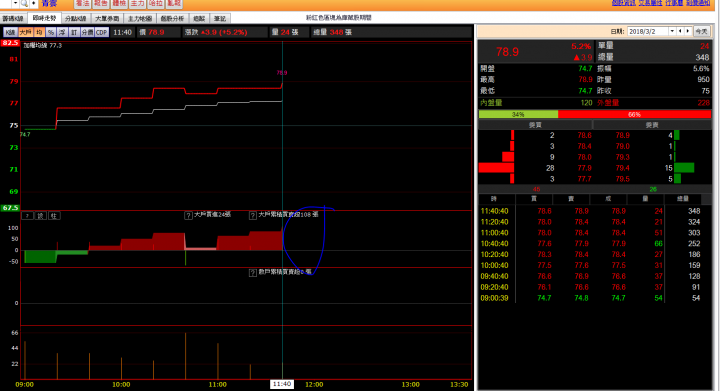720x391 pixels.
Task: Open the fourth blue link at top right
Action: [x=698, y=3]
